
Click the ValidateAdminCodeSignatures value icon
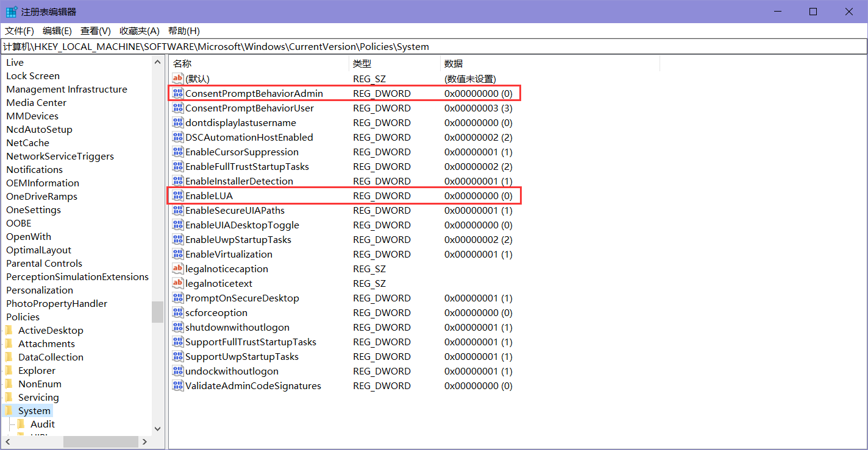coord(177,385)
